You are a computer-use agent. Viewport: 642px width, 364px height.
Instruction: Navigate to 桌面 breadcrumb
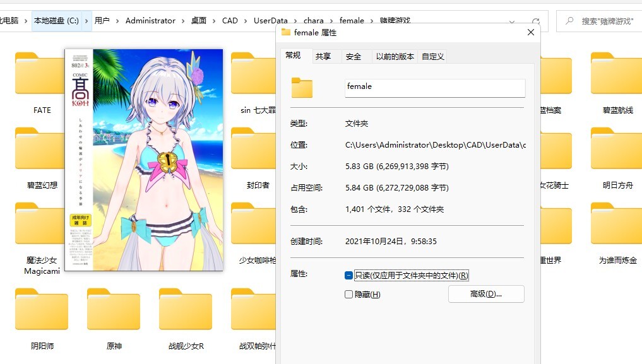pyautogui.click(x=199, y=20)
